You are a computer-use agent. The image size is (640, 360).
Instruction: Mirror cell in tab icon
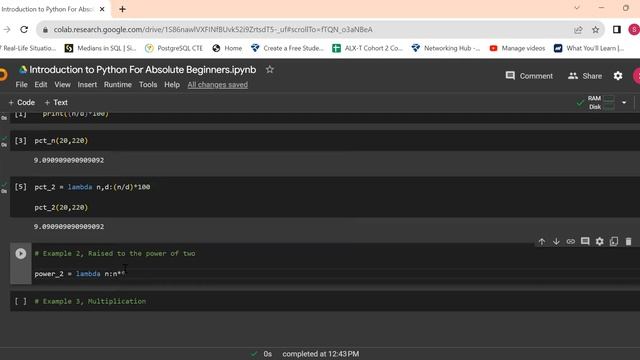click(x=614, y=242)
